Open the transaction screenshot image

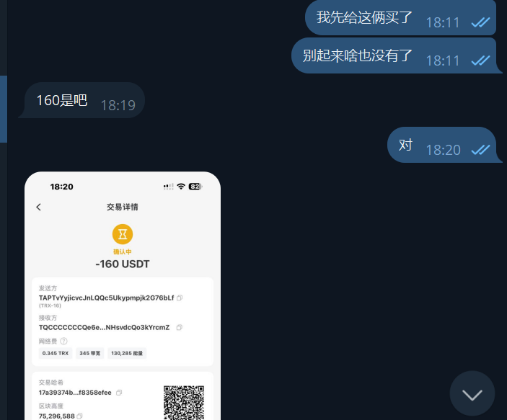(123, 295)
